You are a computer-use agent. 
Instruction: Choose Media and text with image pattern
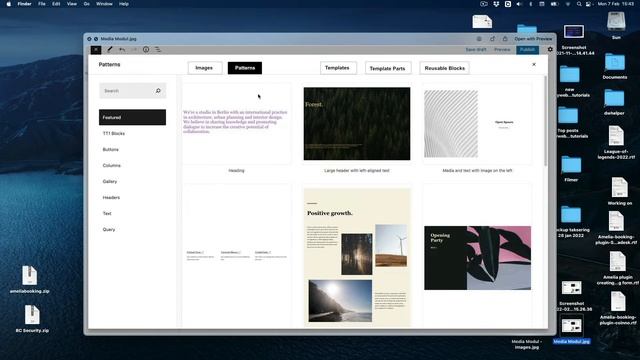point(477,124)
